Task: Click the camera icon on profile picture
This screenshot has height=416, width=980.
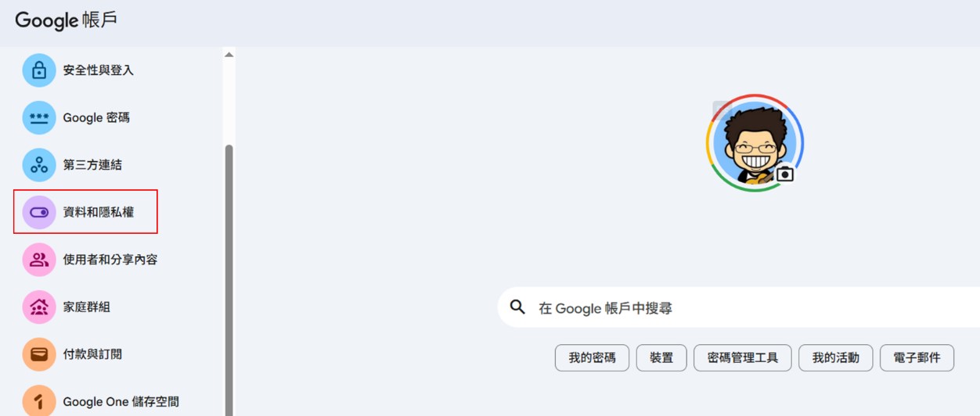Action: point(785,174)
